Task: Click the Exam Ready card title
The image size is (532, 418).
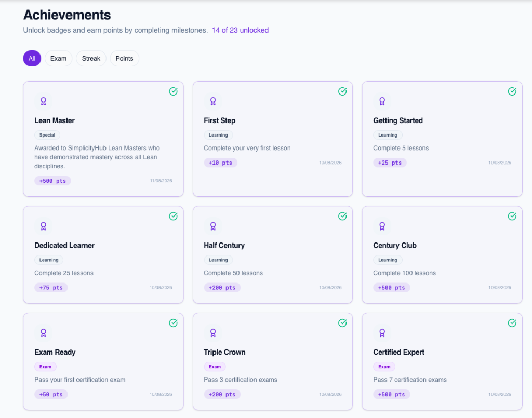Action: [55, 352]
